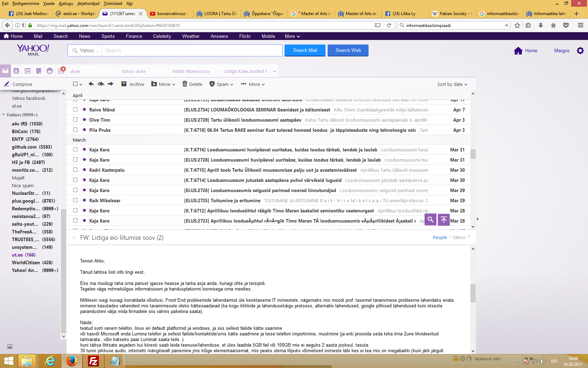Expand the More menu in Yahoo navigation bar
The width and height of the screenshot is (588, 368).
pyautogui.click(x=292, y=36)
